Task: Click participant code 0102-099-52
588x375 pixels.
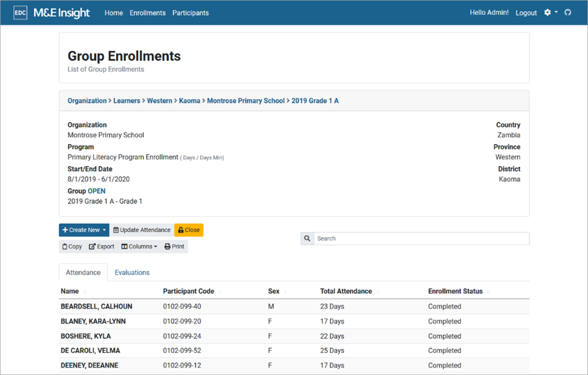Action: (182, 350)
